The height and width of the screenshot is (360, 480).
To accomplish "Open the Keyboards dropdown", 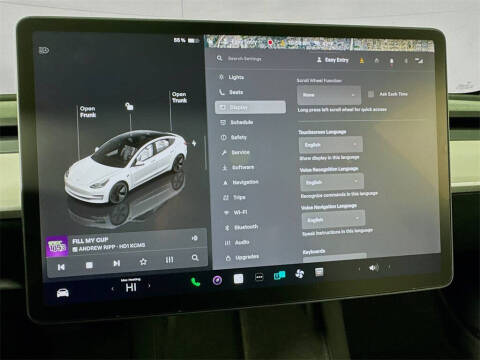I will coord(335,256).
